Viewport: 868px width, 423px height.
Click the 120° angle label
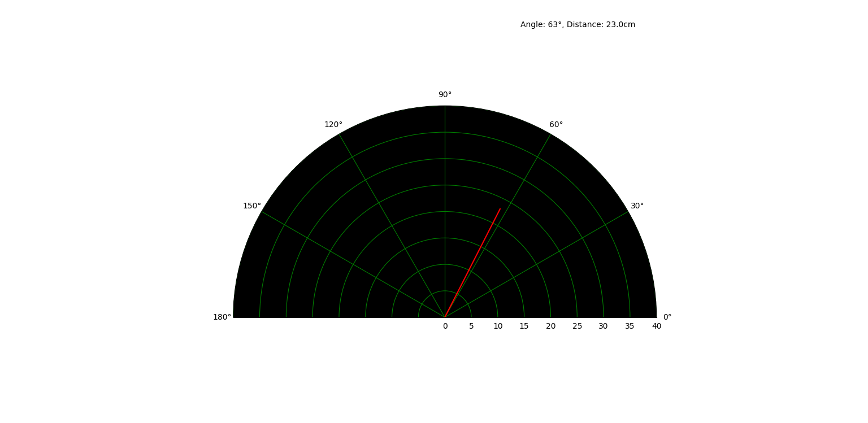point(333,125)
